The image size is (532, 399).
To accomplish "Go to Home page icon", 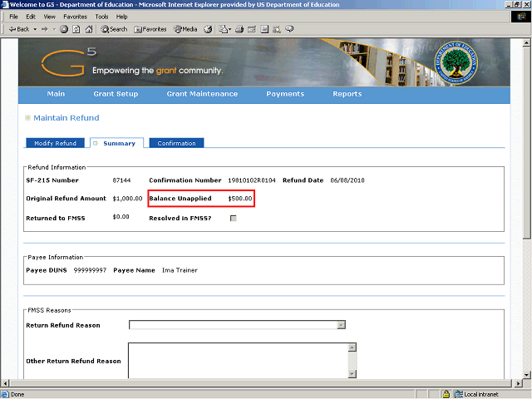I will [x=89, y=30].
